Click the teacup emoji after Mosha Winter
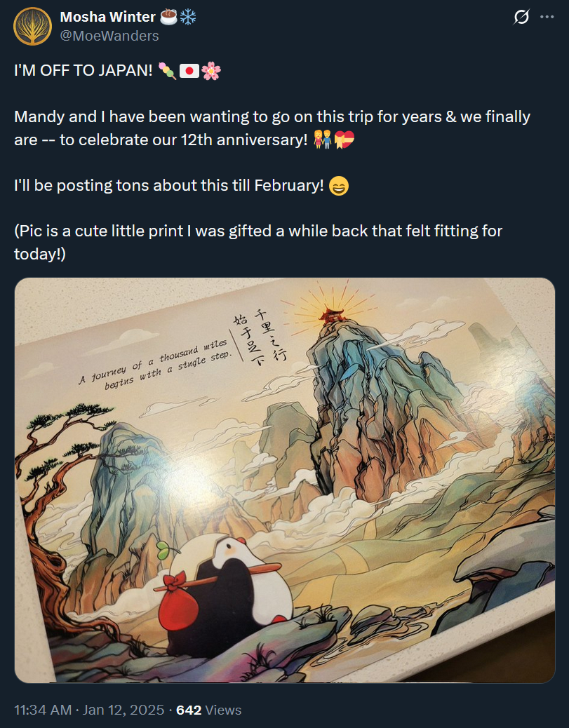The image size is (569, 728). pos(169,17)
